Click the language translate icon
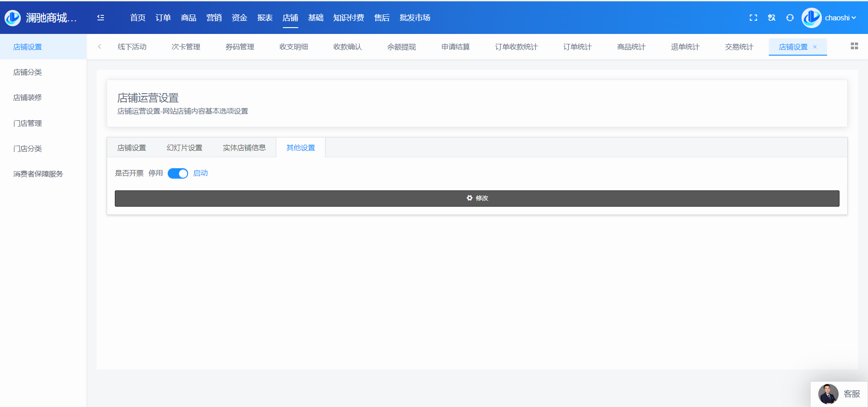This screenshot has height=407, width=868. [772, 18]
